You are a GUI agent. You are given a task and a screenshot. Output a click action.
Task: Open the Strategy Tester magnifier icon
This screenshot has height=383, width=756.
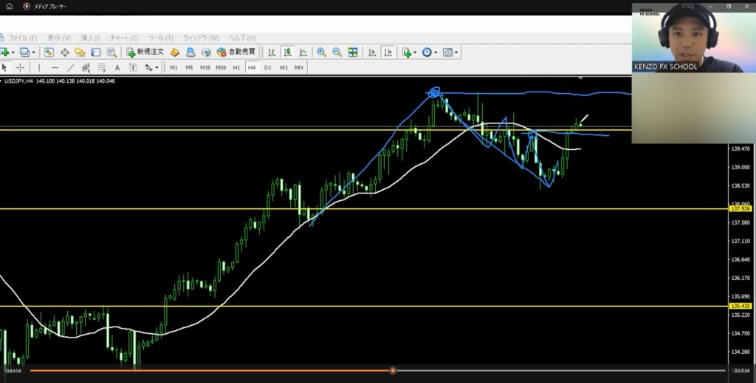coord(111,52)
